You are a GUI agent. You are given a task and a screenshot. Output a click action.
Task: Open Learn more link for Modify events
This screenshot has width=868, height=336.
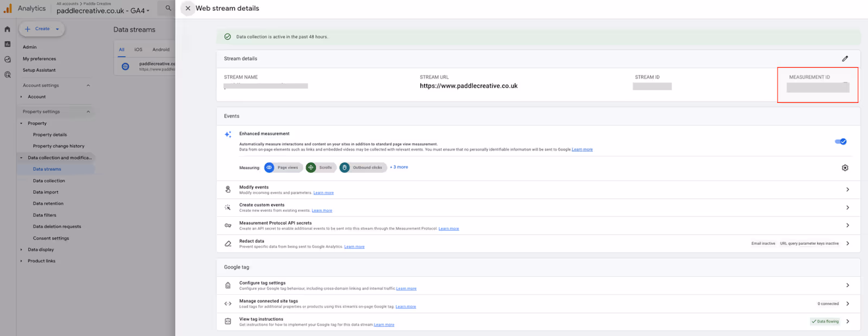click(x=323, y=193)
